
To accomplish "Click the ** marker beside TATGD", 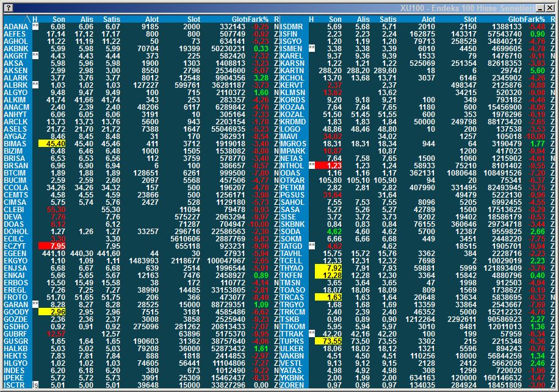I will 312,246.
